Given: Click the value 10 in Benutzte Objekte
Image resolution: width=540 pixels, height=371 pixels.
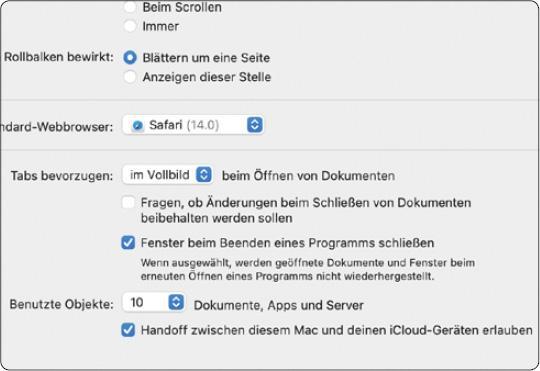Looking at the screenshot, I should [137, 302].
